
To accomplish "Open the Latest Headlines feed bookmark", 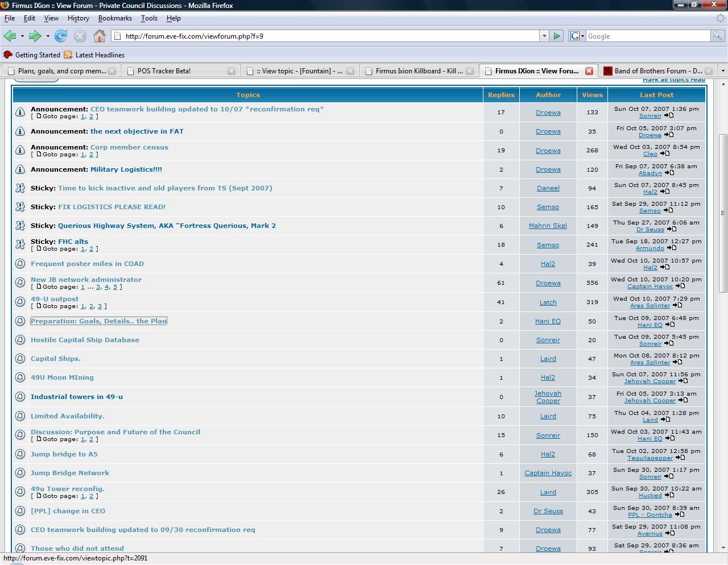I will tap(94, 55).
